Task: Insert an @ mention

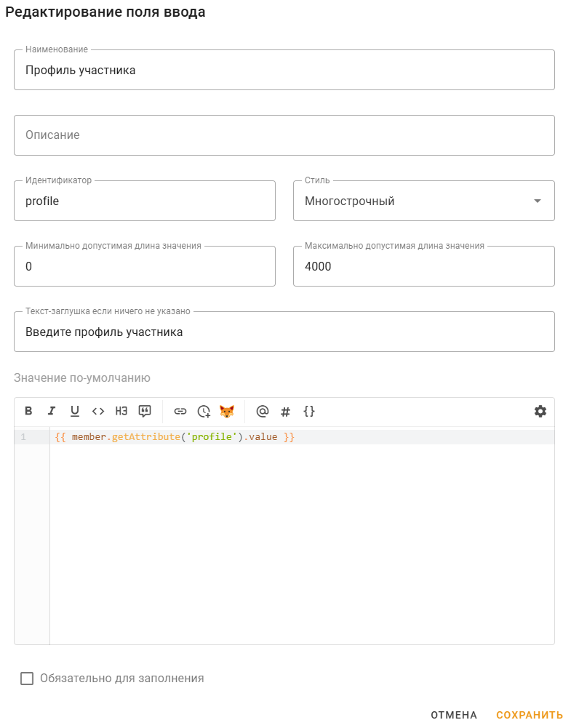Action: coord(262,411)
